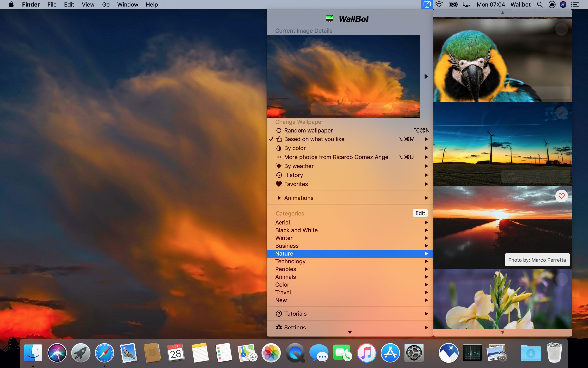
Task: Open the Travel category
Action: click(350, 292)
